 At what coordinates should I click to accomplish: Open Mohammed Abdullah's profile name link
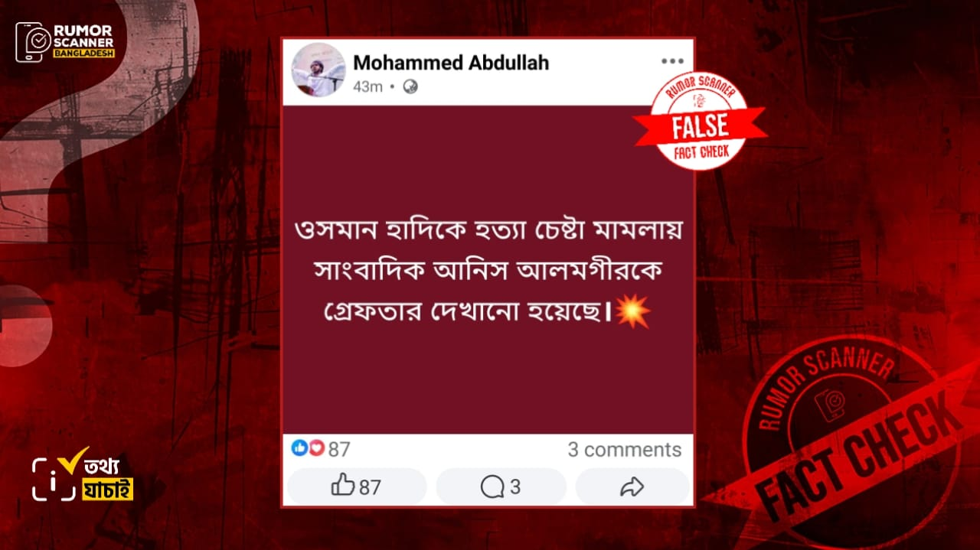pos(451,63)
